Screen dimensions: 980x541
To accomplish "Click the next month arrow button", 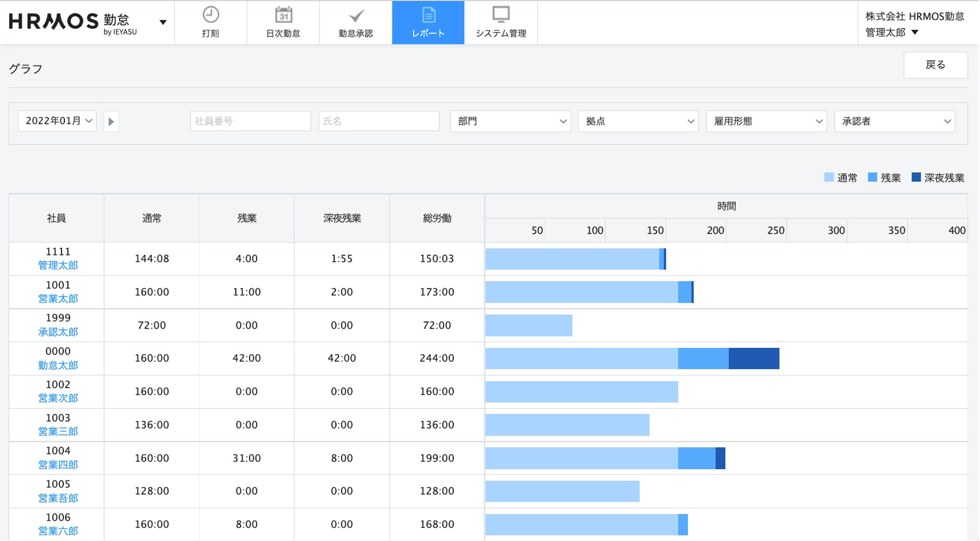I will tap(111, 122).
